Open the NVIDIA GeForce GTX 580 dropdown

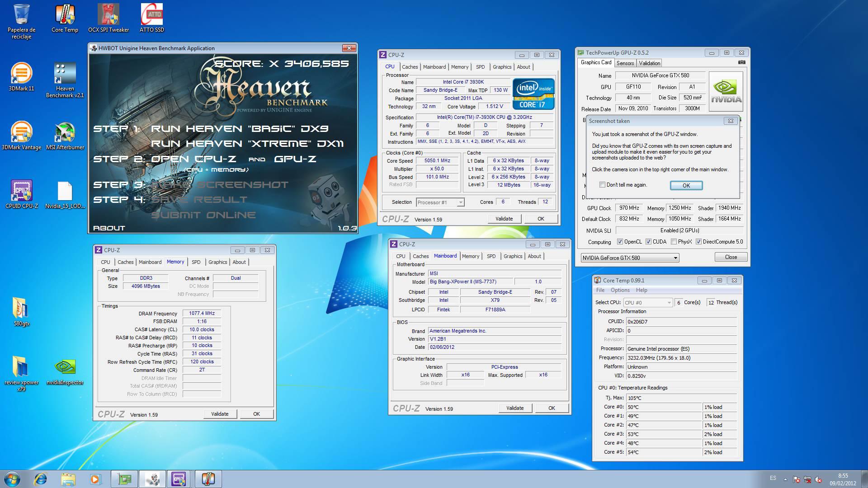pos(630,258)
